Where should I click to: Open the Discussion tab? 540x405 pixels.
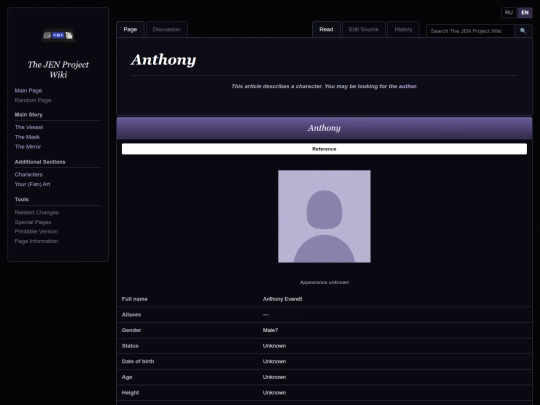(x=167, y=30)
